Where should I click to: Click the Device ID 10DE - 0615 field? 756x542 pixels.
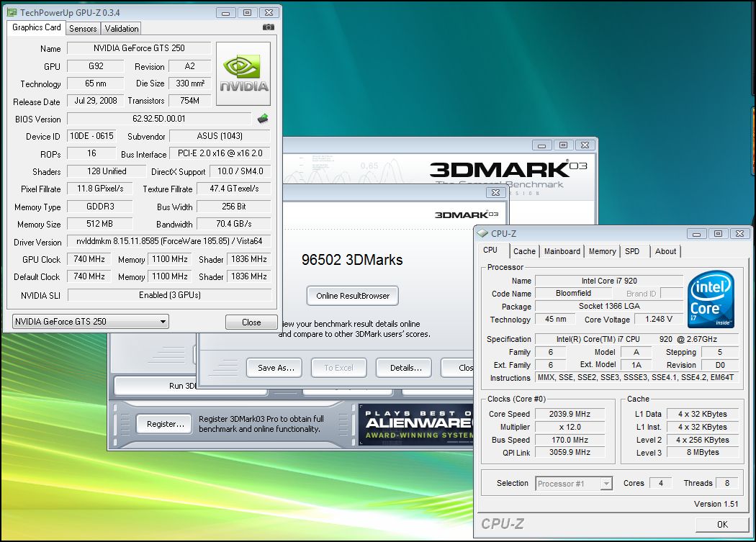point(91,136)
